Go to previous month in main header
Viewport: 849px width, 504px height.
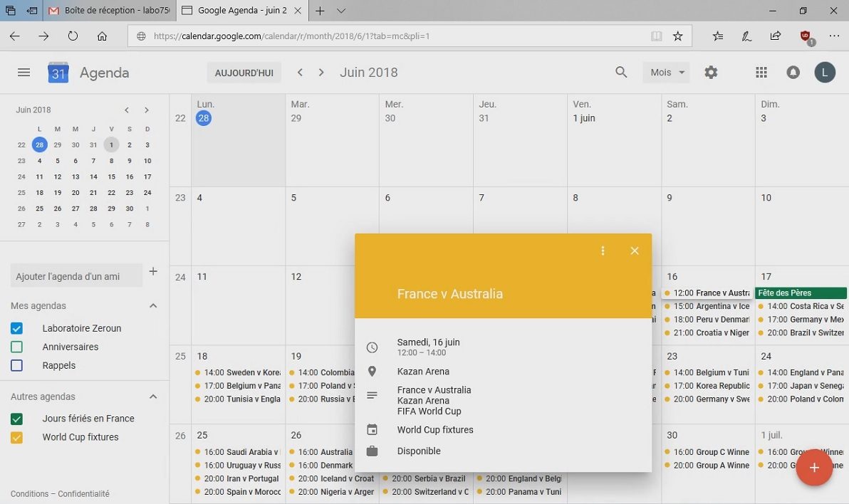pyautogui.click(x=300, y=72)
